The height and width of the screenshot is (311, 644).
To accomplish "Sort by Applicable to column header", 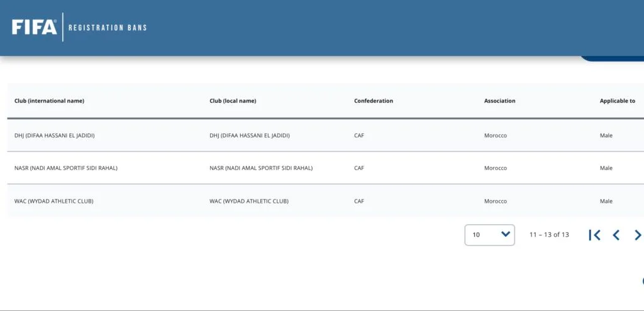I will click(618, 101).
